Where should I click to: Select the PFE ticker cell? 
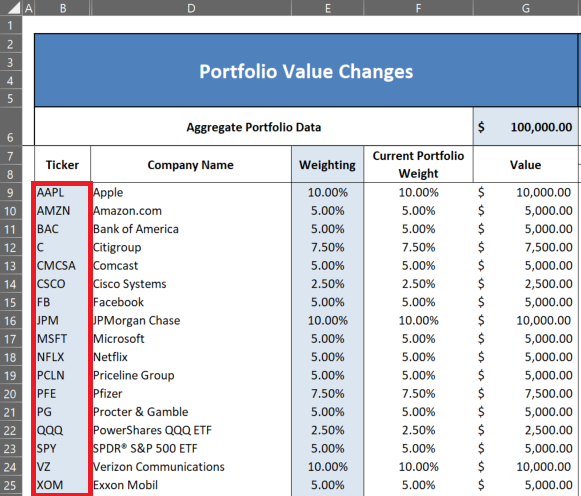click(62, 394)
